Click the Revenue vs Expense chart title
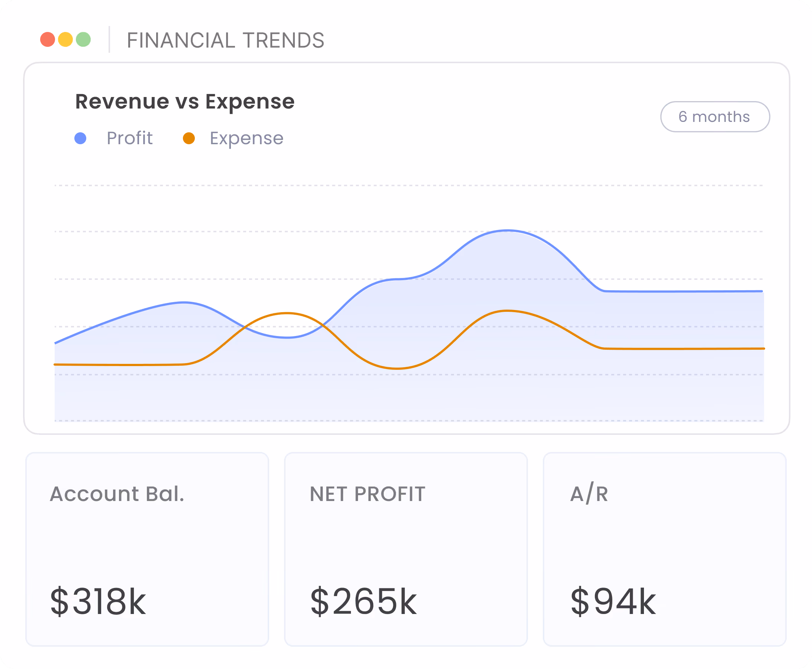 click(185, 102)
